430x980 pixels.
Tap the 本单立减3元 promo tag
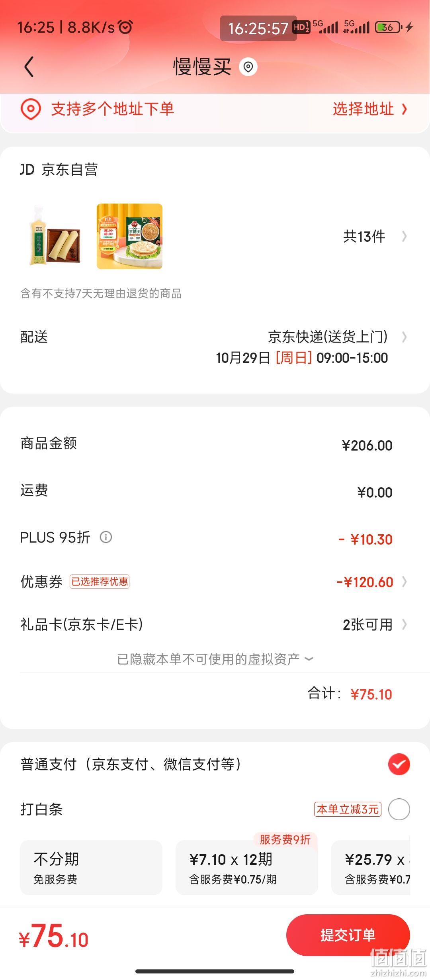[x=348, y=809]
